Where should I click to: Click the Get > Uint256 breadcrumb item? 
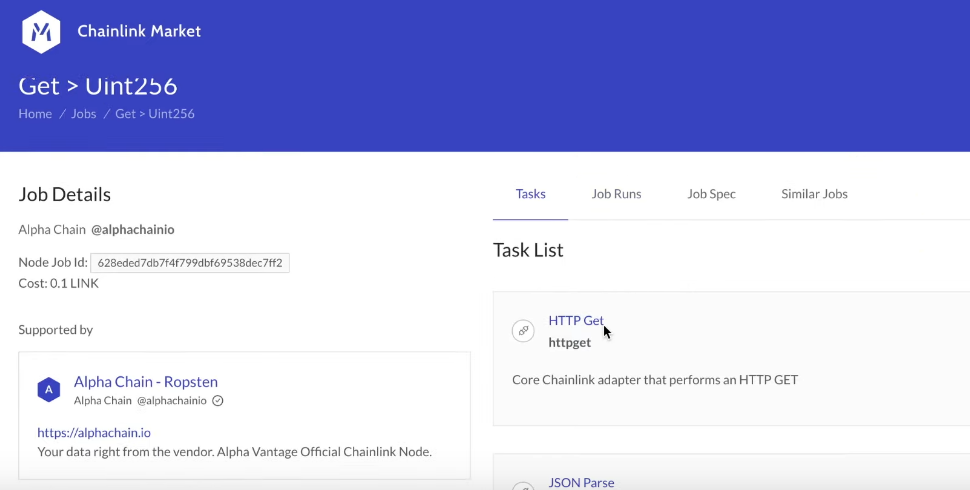[x=155, y=114]
